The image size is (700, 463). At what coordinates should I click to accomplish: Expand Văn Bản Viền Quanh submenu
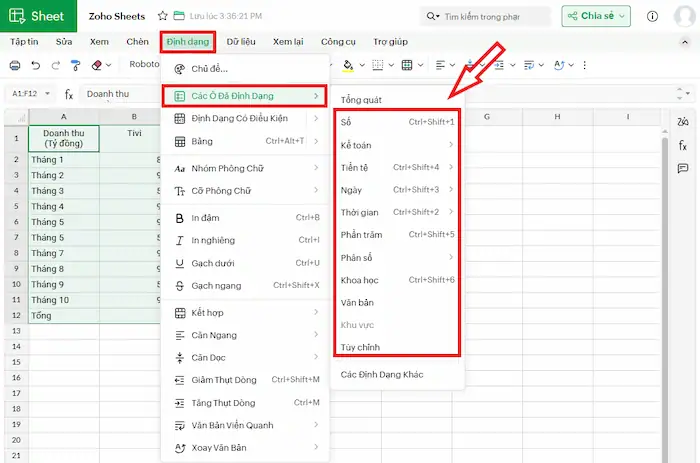tap(245, 425)
